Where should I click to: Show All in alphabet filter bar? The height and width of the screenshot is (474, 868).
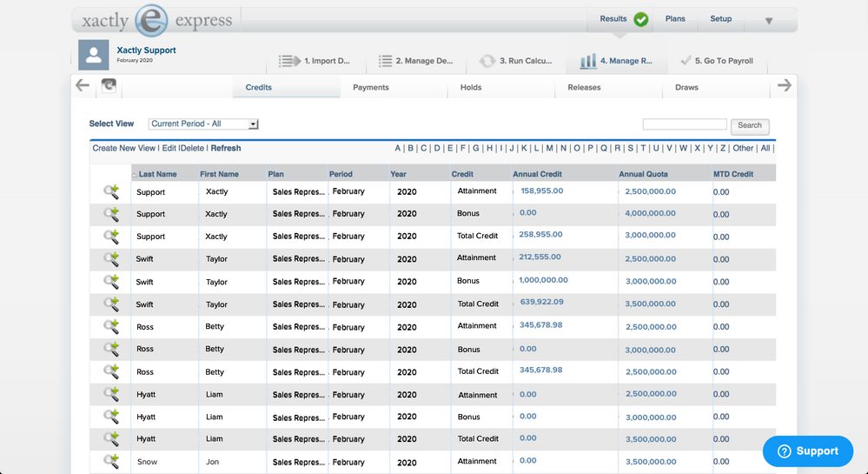click(765, 149)
